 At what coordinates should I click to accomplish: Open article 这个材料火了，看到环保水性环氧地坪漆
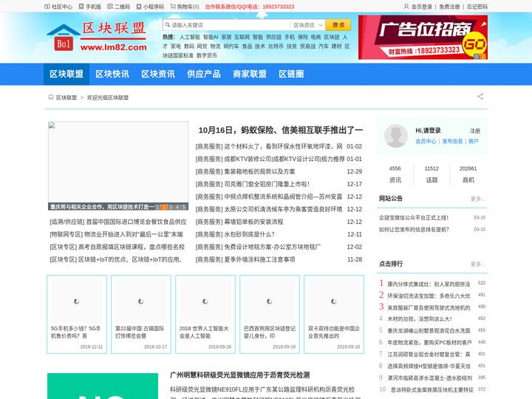tap(283, 146)
